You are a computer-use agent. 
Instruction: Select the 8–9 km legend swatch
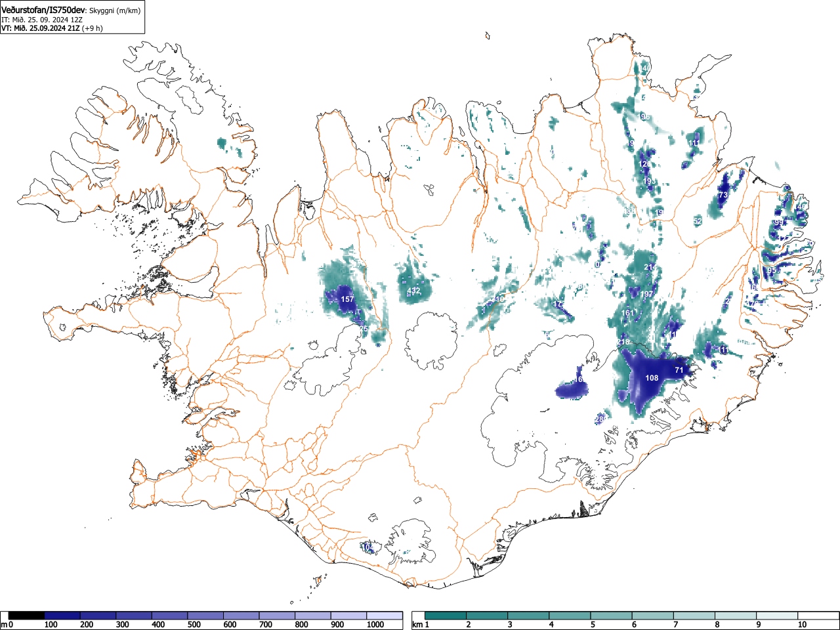click(x=736, y=616)
